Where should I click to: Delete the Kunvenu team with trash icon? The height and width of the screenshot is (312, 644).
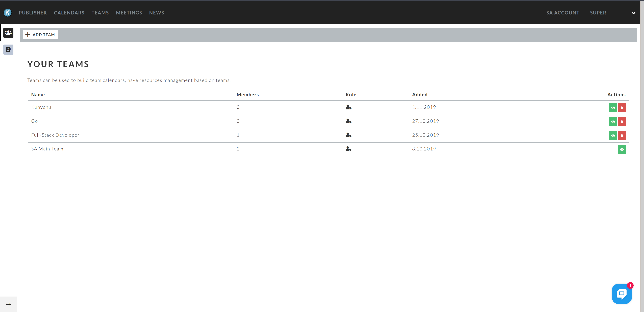point(622,108)
